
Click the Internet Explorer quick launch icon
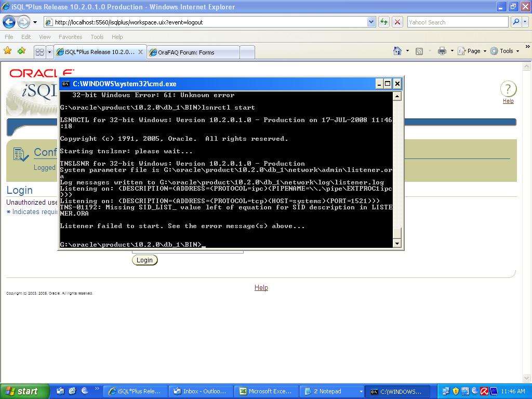click(x=72, y=391)
